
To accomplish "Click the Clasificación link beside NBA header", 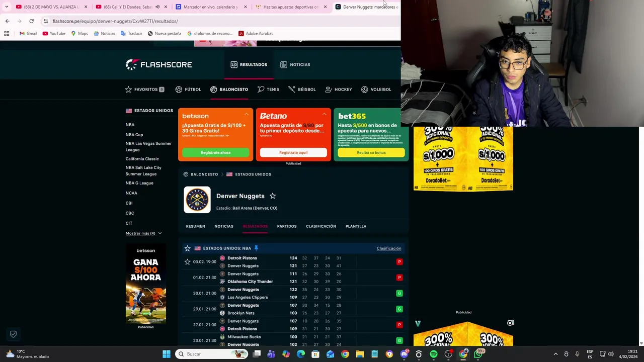I will click(x=389, y=248).
